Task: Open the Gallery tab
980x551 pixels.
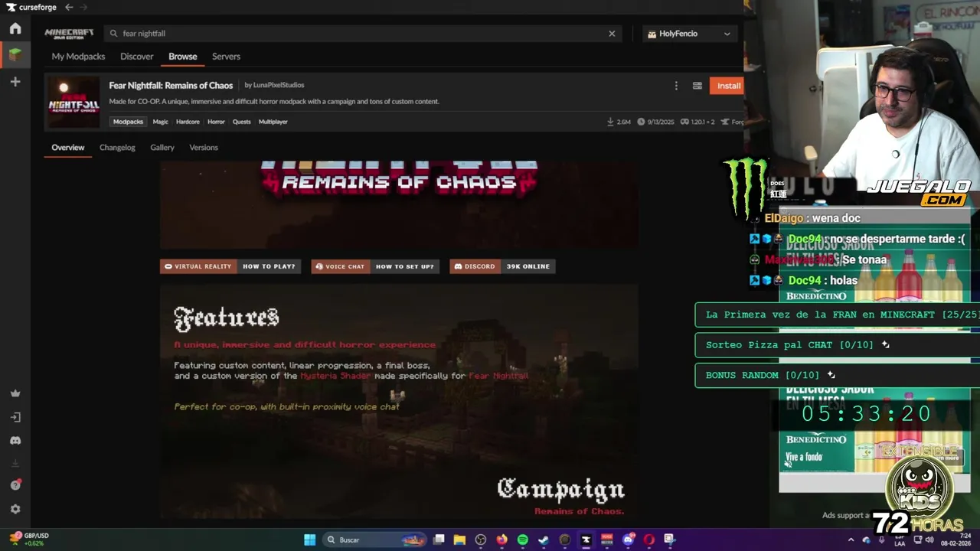Action: coord(162,148)
